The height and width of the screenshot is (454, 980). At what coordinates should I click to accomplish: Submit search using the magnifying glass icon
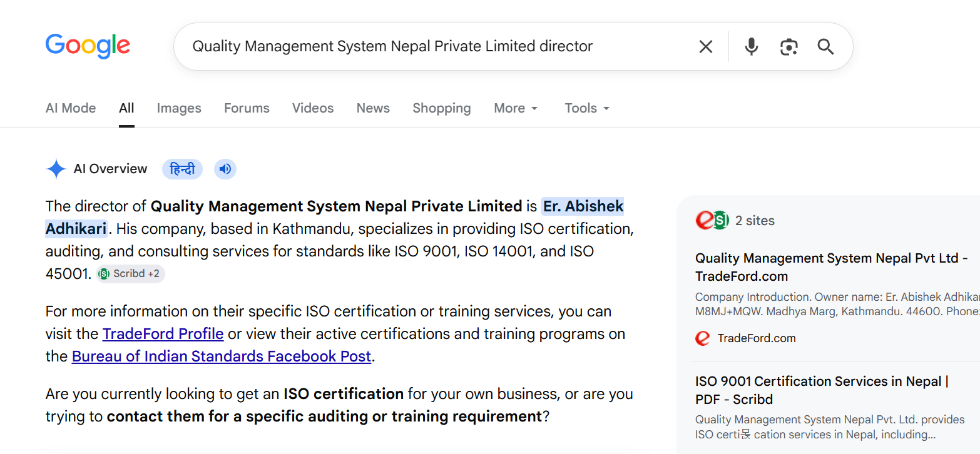826,47
